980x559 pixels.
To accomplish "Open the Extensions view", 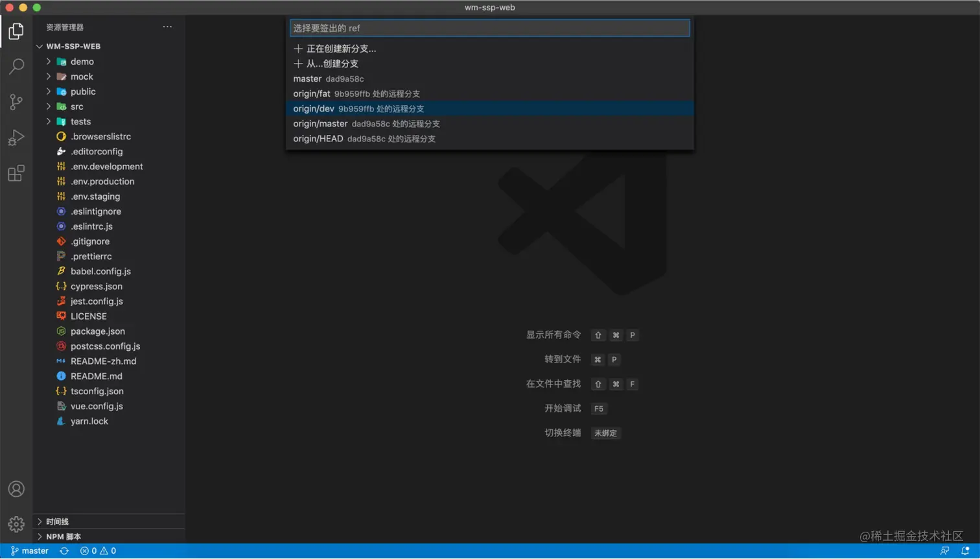I will click(x=16, y=173).
